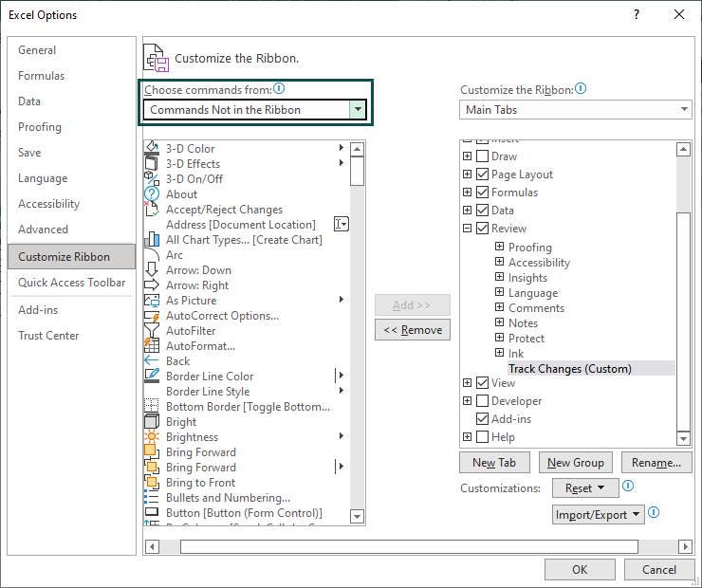Open the Quick Access Toolbar category
Viewport: 702px width, 588px height.
tap(72, 283)
